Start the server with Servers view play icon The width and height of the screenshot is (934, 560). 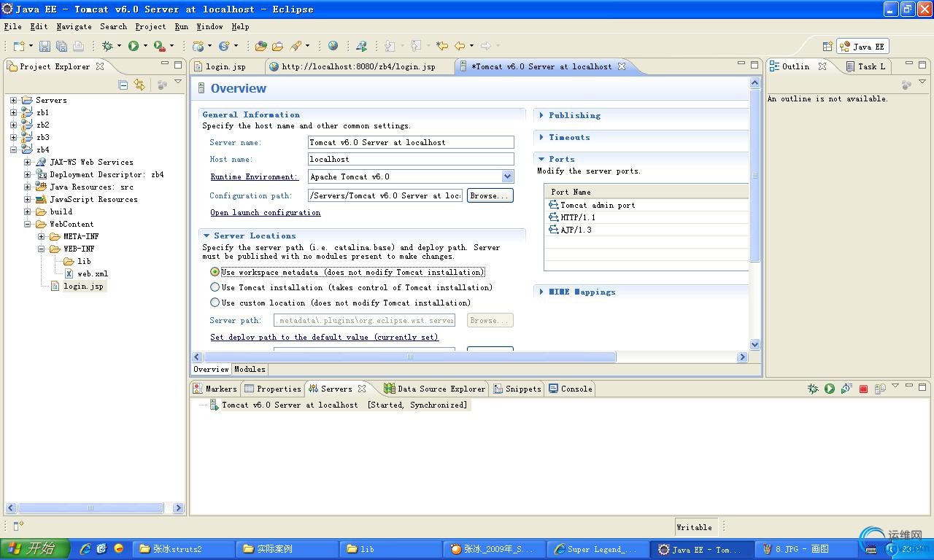pyautogui.click(x=830, y=389)
